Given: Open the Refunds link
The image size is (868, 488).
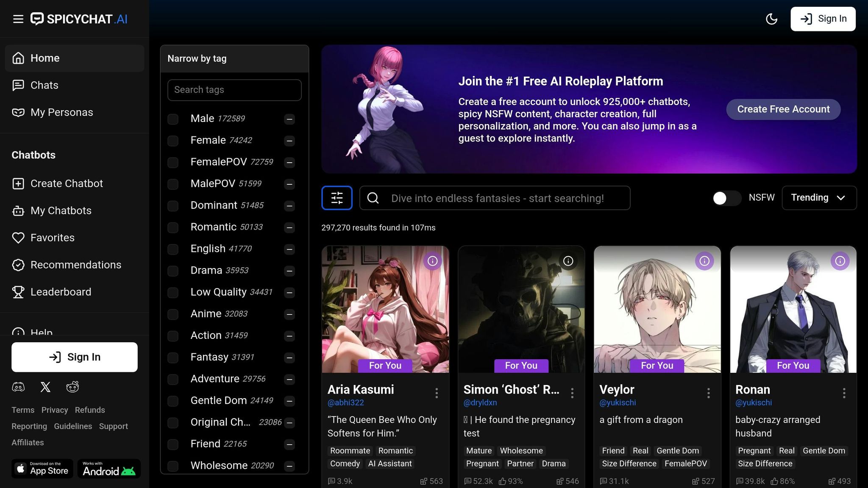Looking at the screenshot, I should click(90, 410).
